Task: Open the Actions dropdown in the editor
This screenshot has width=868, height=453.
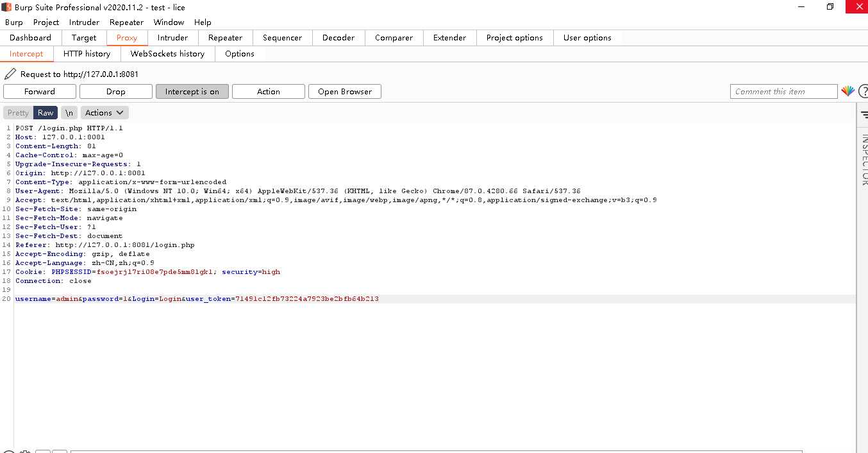Action: [104, 112]
